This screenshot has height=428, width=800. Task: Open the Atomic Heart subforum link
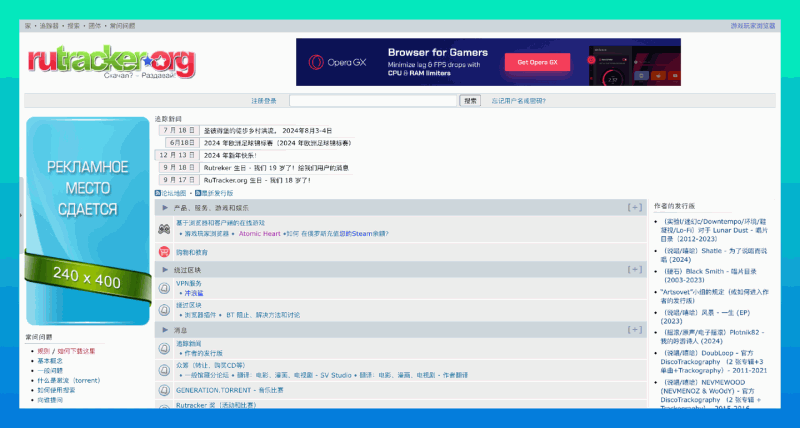[260, 234]
